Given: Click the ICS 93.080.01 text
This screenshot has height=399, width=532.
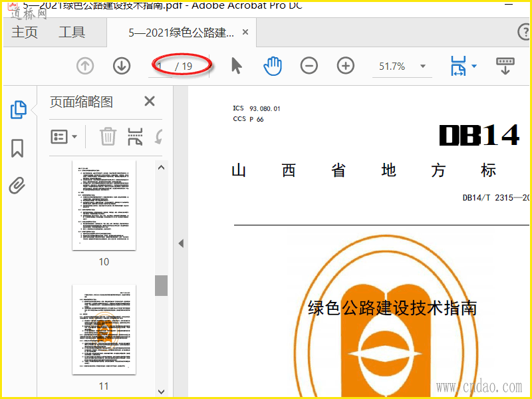Looking at the screenshot, I should pos(257,108).
